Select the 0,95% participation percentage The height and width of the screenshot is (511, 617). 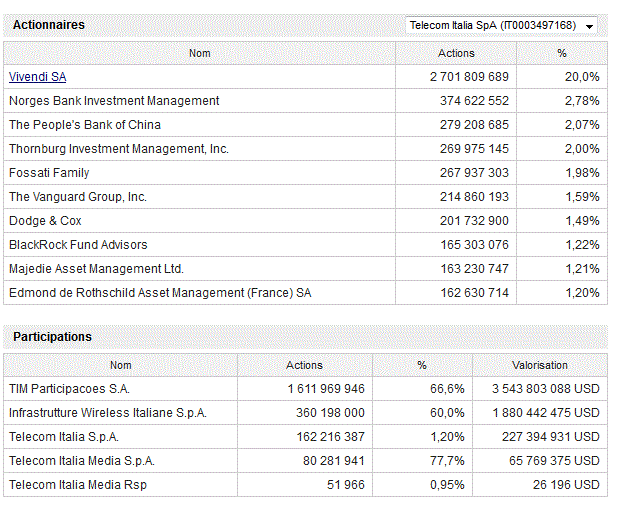[x=447, y=485]
